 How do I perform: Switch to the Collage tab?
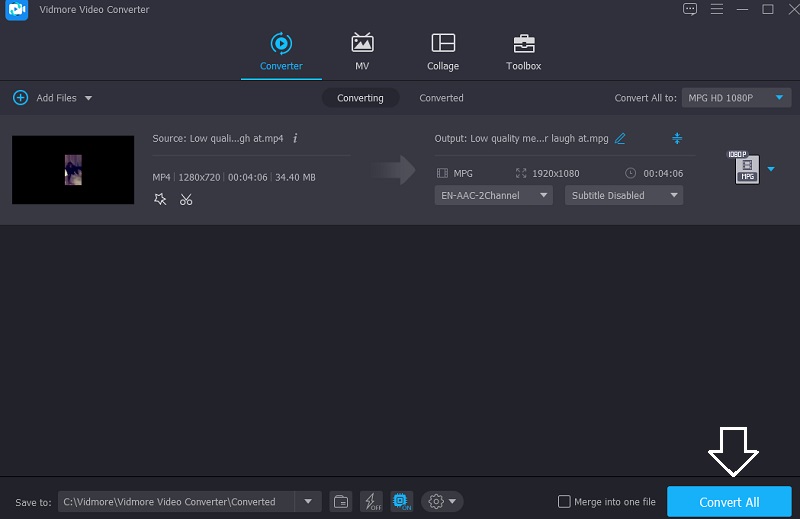[x=442, y=52]
